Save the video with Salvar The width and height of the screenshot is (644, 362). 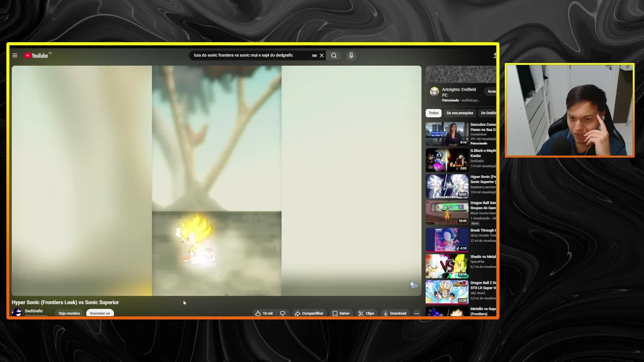tap(341, 313)
